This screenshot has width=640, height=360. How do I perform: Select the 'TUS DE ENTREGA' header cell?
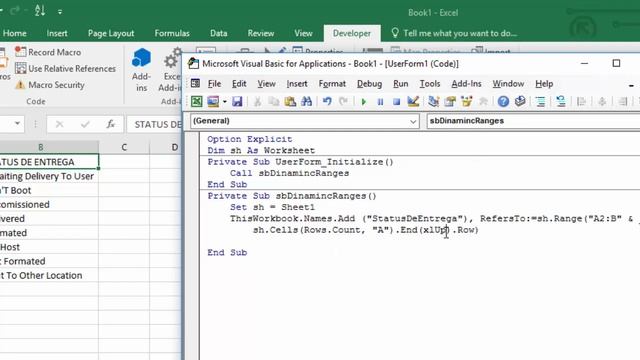49,162
